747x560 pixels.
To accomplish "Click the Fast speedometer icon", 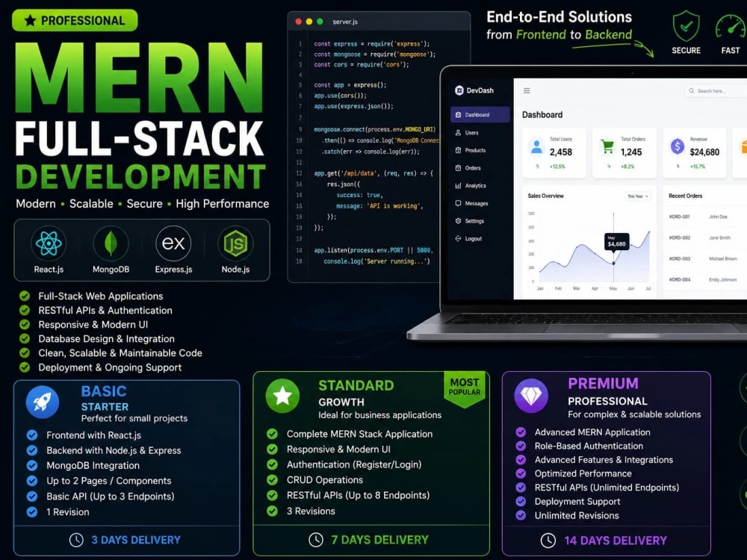I will click(x=731, y=26).
